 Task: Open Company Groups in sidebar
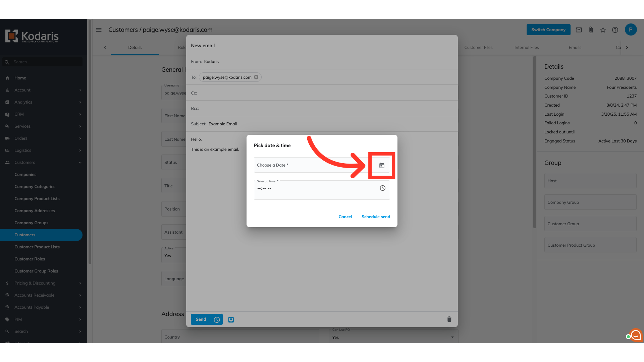[31, 223]
